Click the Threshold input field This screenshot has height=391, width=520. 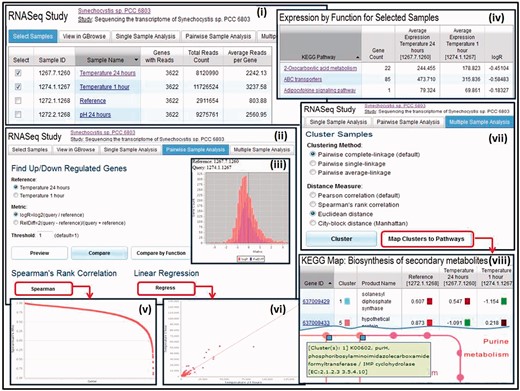pos(45,235)
